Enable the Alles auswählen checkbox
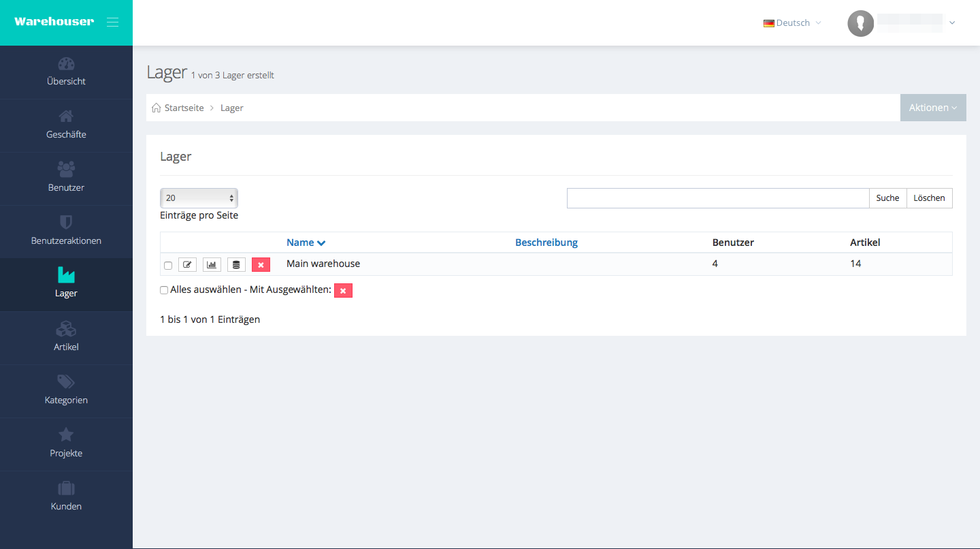Viewport: 980px width, 549px height. click(164, 290)
